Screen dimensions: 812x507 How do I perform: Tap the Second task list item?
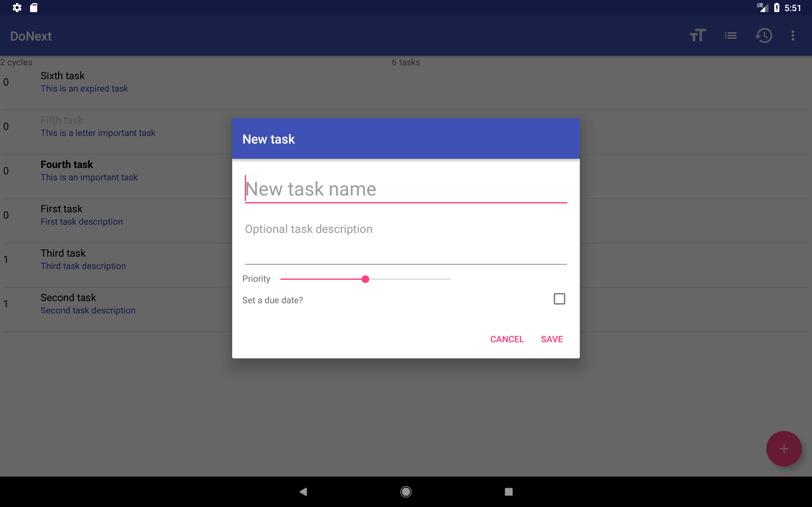click(88, 304)
